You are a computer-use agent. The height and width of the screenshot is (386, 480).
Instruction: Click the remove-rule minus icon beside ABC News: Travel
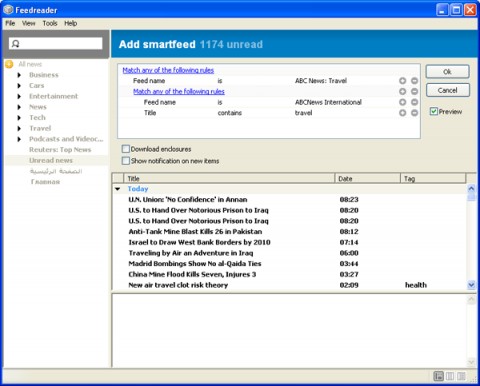coord(414,81)
